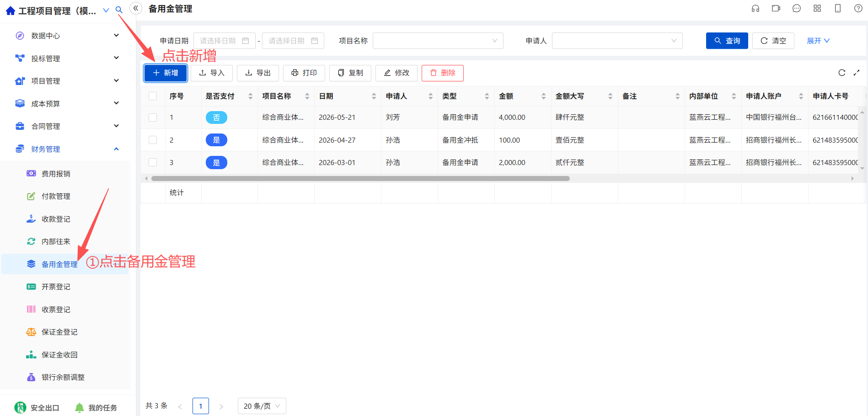Sort by 项目名称 column arrows
The height and width of the screenshot is (416, 868).
tap(307, 96)
